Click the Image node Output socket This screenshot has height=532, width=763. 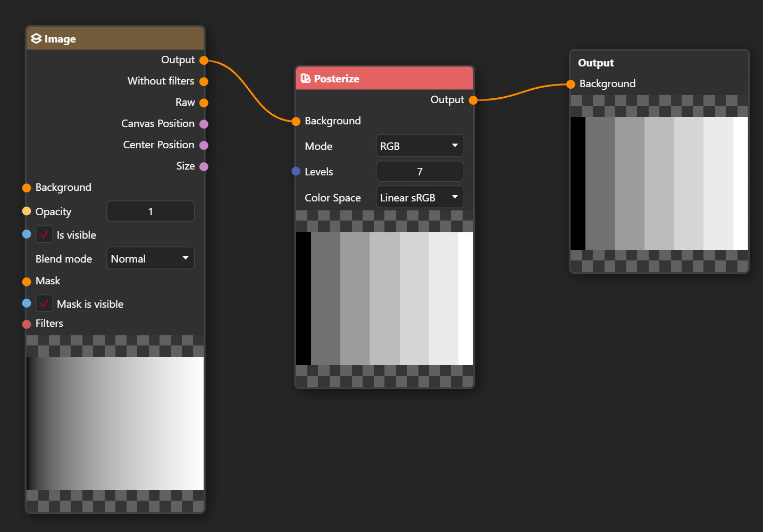pyautogui.click(x=204, y=61)
